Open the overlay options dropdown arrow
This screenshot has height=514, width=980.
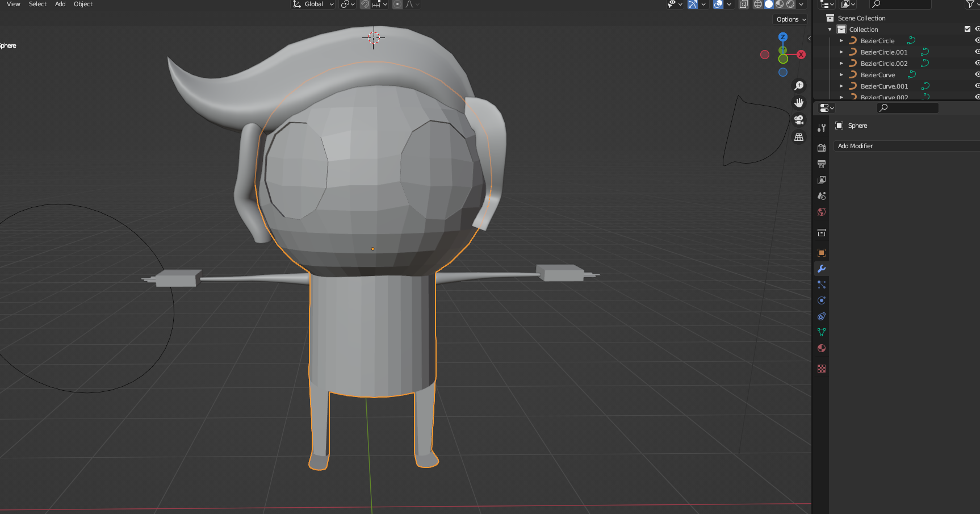pos(729,4)
